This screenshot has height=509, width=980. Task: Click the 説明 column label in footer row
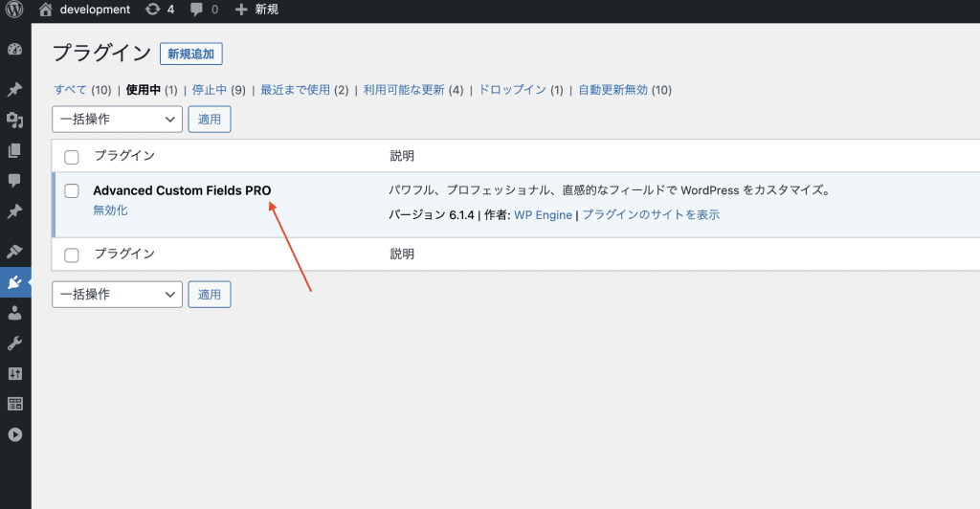(402, 254)
